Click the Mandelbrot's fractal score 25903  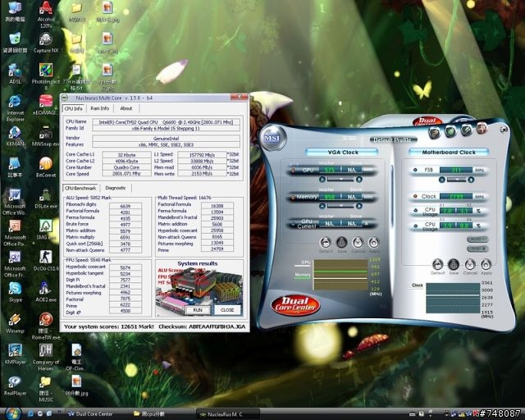(x=217, y=218)
